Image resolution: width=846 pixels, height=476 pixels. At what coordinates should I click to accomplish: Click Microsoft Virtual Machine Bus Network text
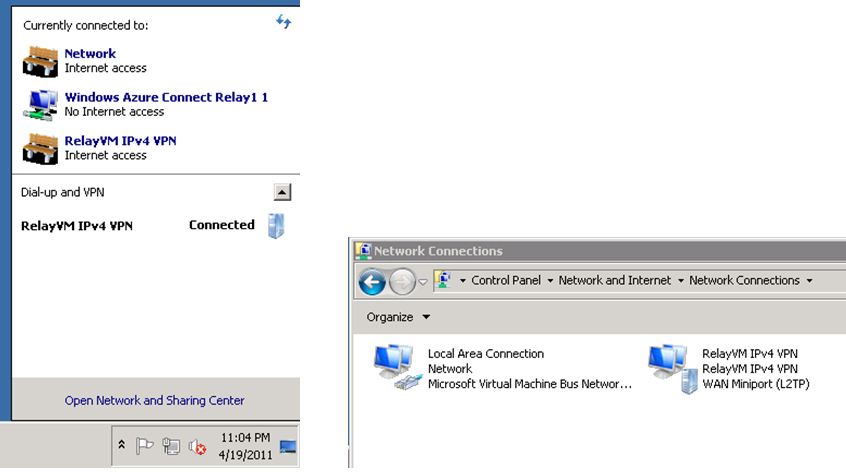coord(530,384)
